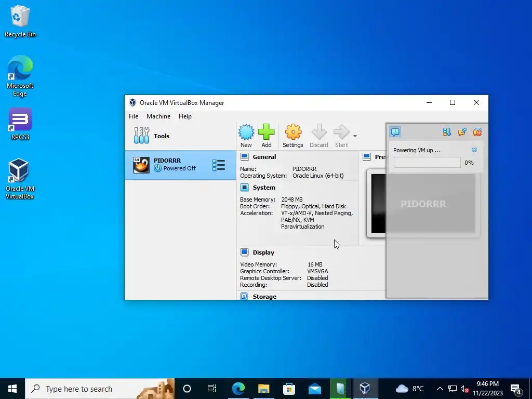Screen dimensions: 532x399
Task: Open the clock showing 9:46 PM
Action: [x=487, y=389]
